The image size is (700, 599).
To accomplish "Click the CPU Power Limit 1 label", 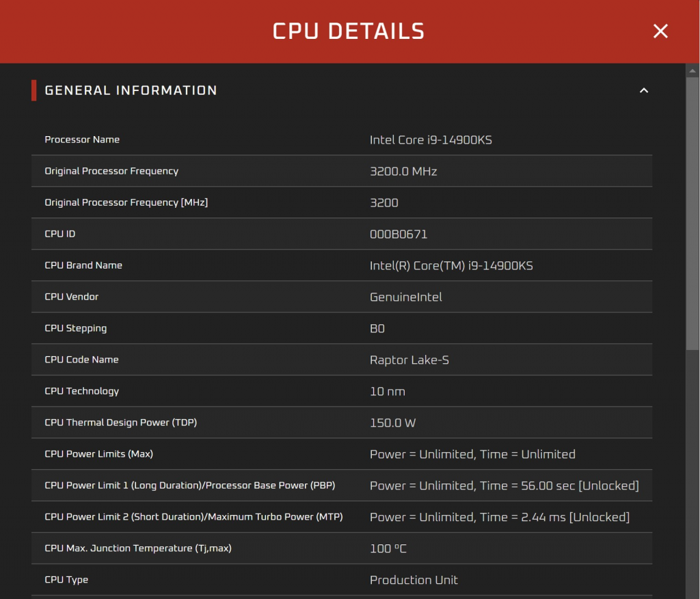I will 190,485.
